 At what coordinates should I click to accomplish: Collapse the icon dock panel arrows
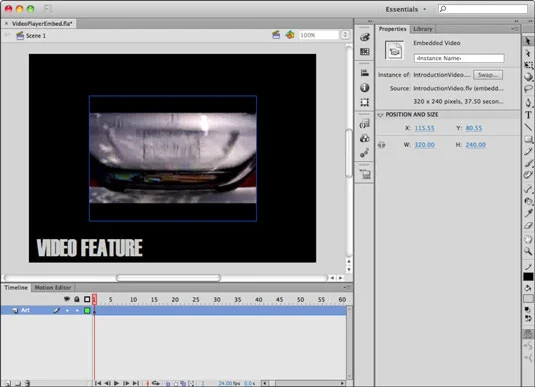(x=370, y=21)
